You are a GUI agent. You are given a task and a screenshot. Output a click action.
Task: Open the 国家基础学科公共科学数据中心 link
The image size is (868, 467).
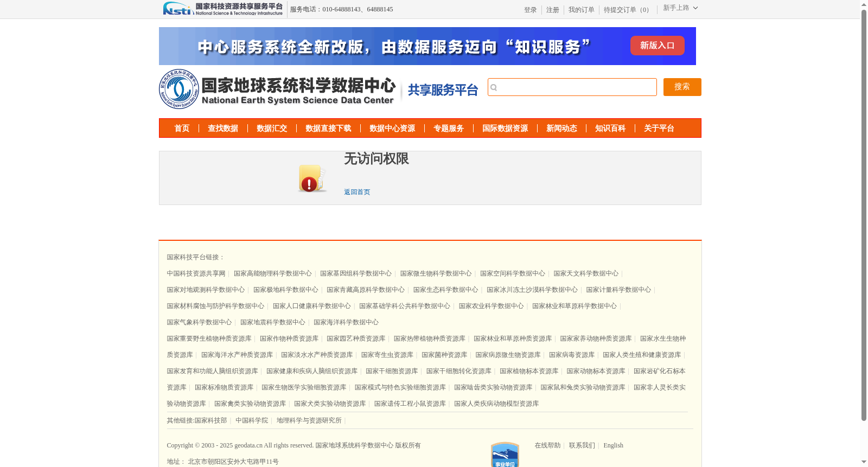[405, 306]
